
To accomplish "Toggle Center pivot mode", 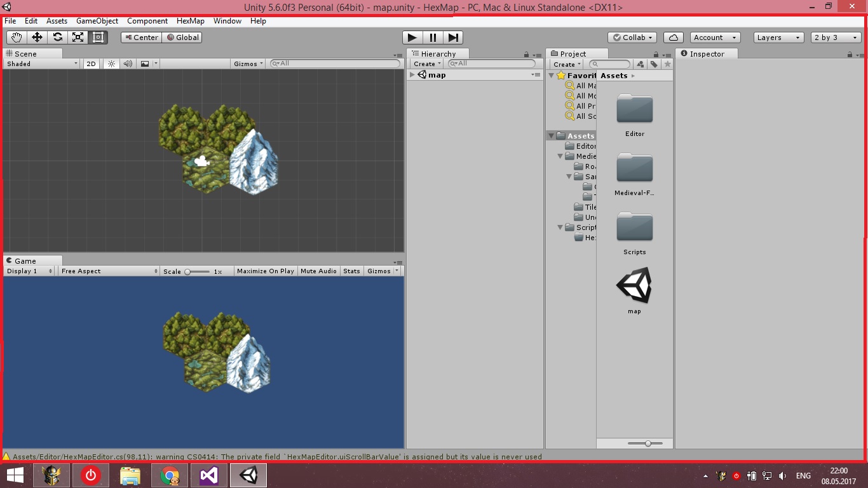I will [141, 37].
